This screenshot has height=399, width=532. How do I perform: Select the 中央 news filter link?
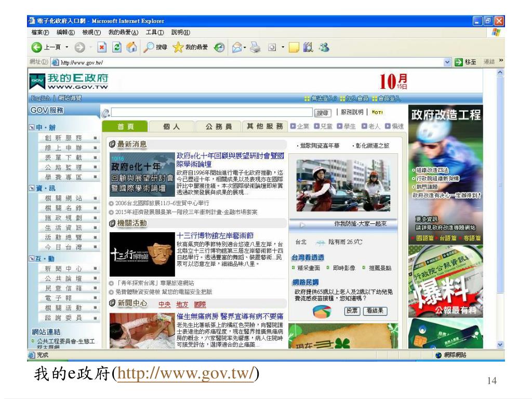165,304
